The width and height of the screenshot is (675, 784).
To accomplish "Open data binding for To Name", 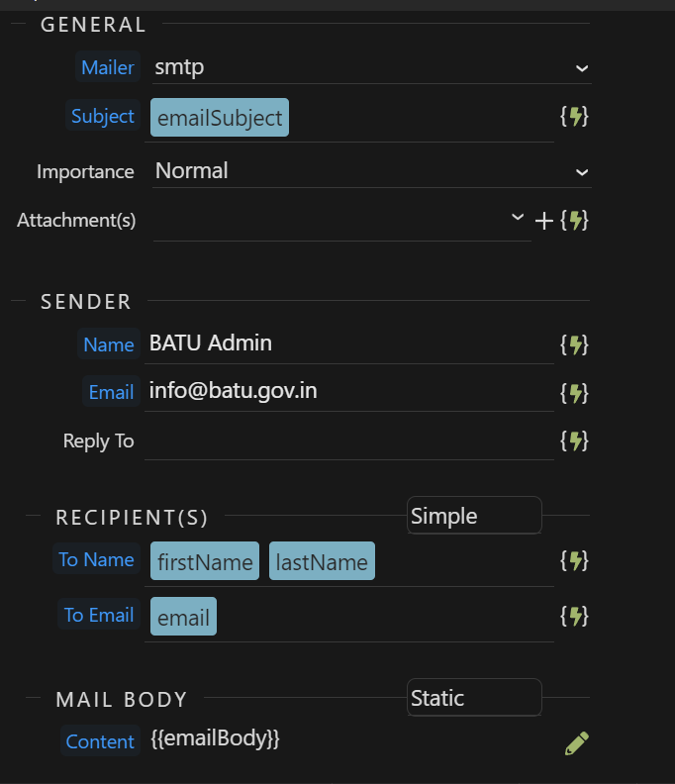I will (x=574, y=560).
